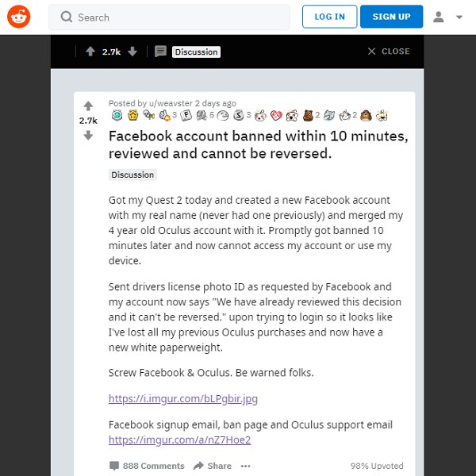476x476 pixels.
Task: Open the i.imgur.com/bLPgbir.jpg link
Action: tap(183, 399)
